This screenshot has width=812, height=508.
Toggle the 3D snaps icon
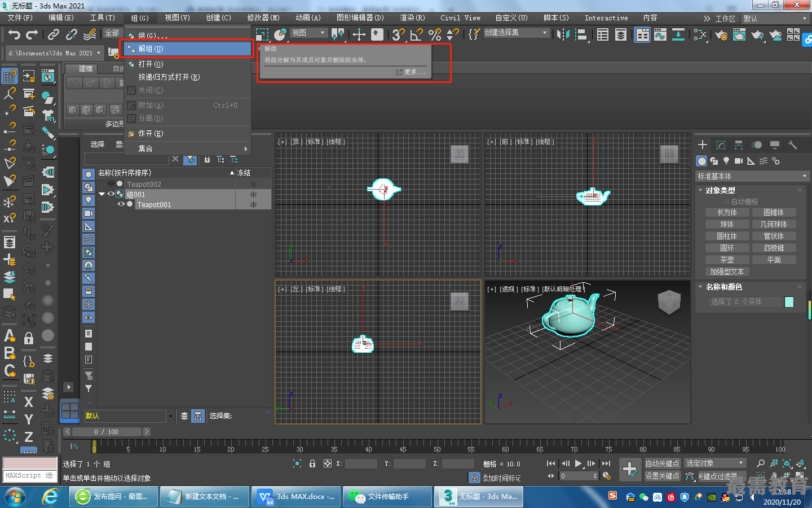coord(399,34)
